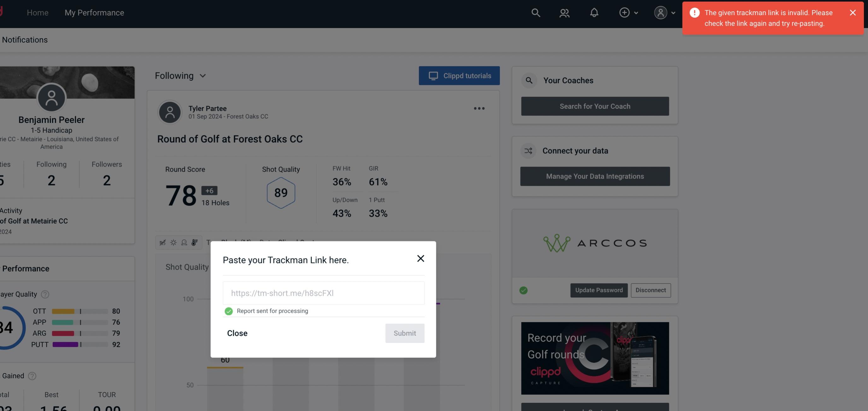
Task: Click the add/plus icon in the top bar
Action: [624, 12]
